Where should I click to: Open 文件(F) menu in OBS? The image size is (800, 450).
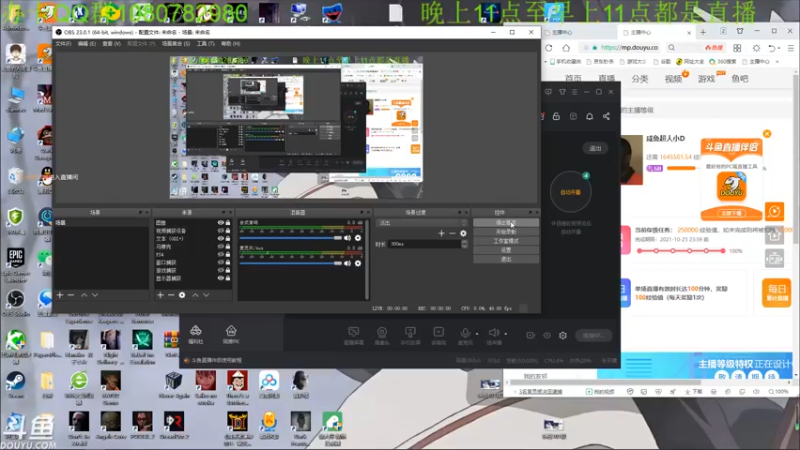63,44
